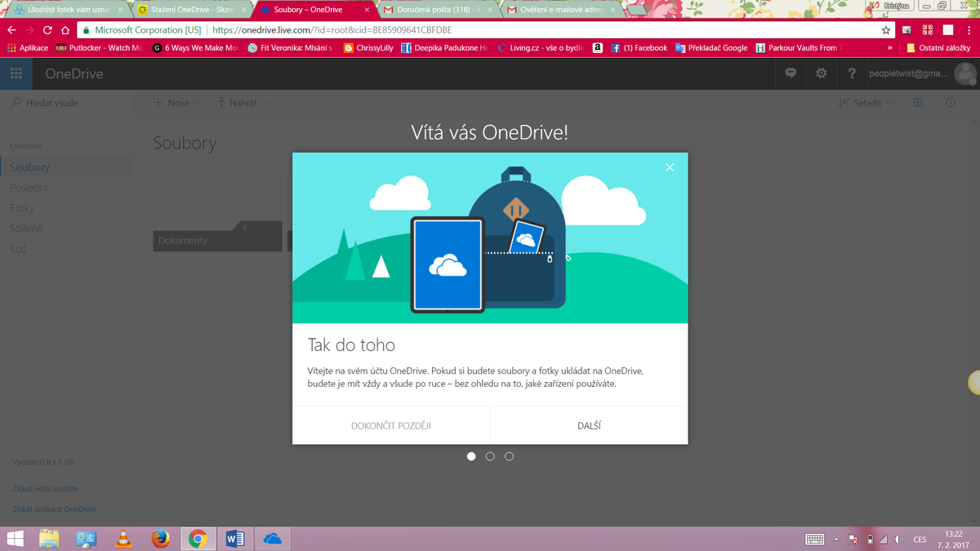Open the info details pane icon

click(951, 103)
